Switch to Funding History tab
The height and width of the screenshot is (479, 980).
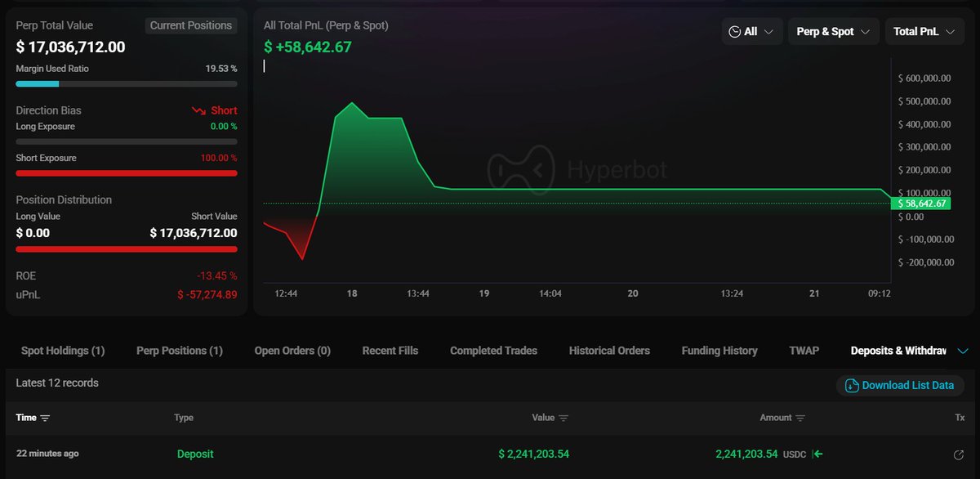coord(719,351)
